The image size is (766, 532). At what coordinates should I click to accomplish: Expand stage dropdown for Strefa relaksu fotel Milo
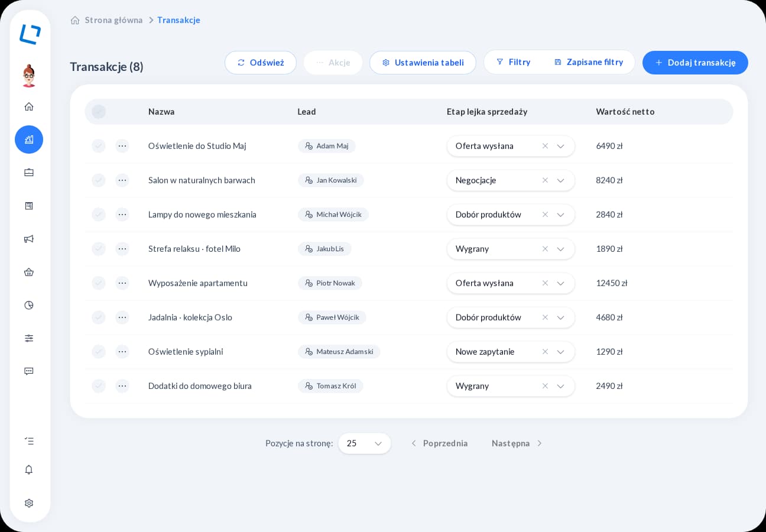click(560, 249)
